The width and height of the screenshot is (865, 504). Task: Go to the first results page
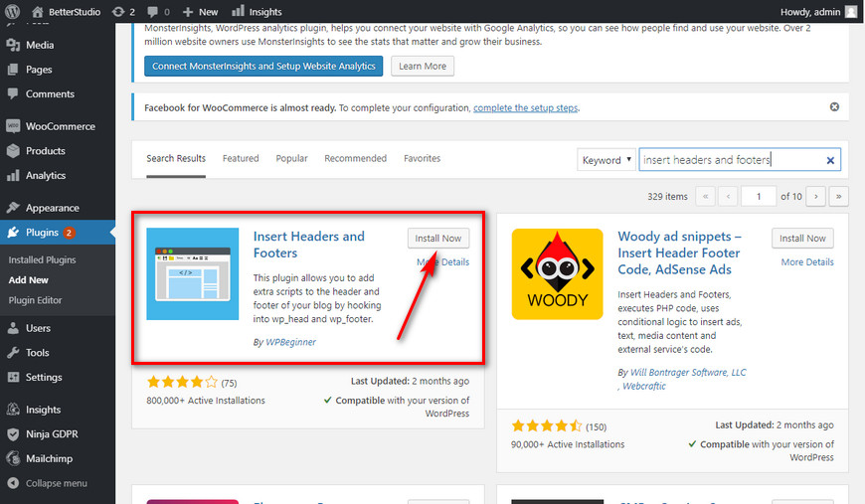click(706, 196)
